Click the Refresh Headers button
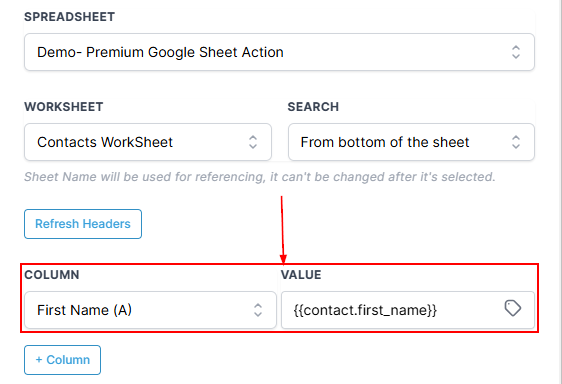 coord(83,224)
